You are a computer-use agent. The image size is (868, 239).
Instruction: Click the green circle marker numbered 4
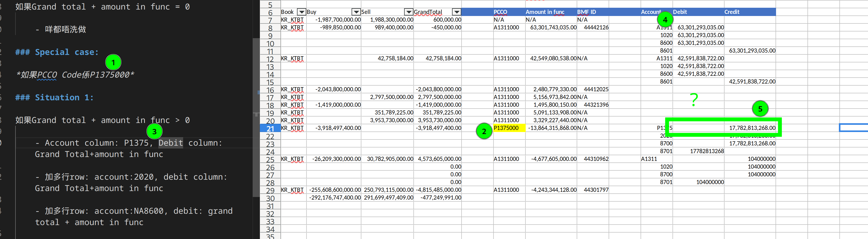tap(665, 20)
